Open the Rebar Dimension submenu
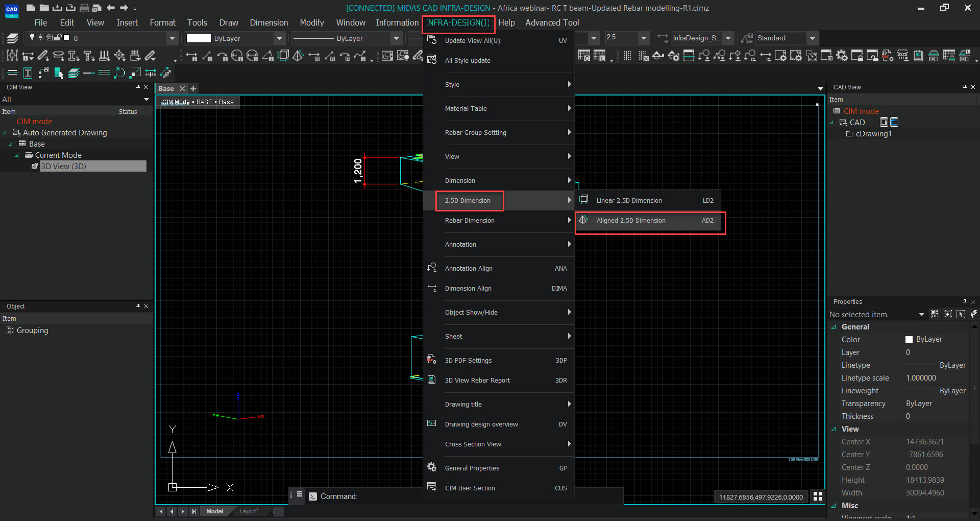 coord(499,221)
